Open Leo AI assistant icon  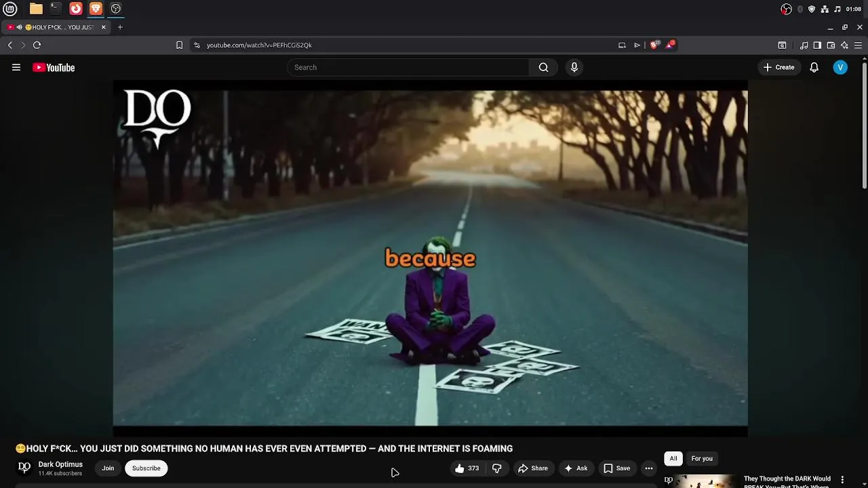(x=844, y=45)
